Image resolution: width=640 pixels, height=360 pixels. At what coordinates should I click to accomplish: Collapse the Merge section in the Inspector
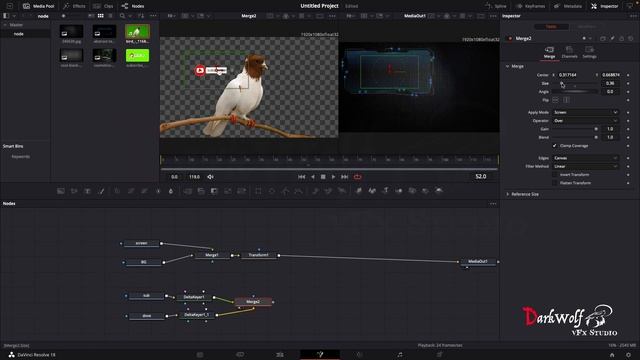click(x=507, y=66)
